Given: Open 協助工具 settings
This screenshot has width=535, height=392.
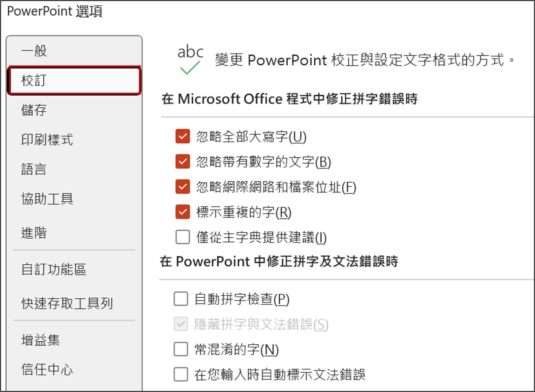Looking at the screenshot, I should pos(47,199).
